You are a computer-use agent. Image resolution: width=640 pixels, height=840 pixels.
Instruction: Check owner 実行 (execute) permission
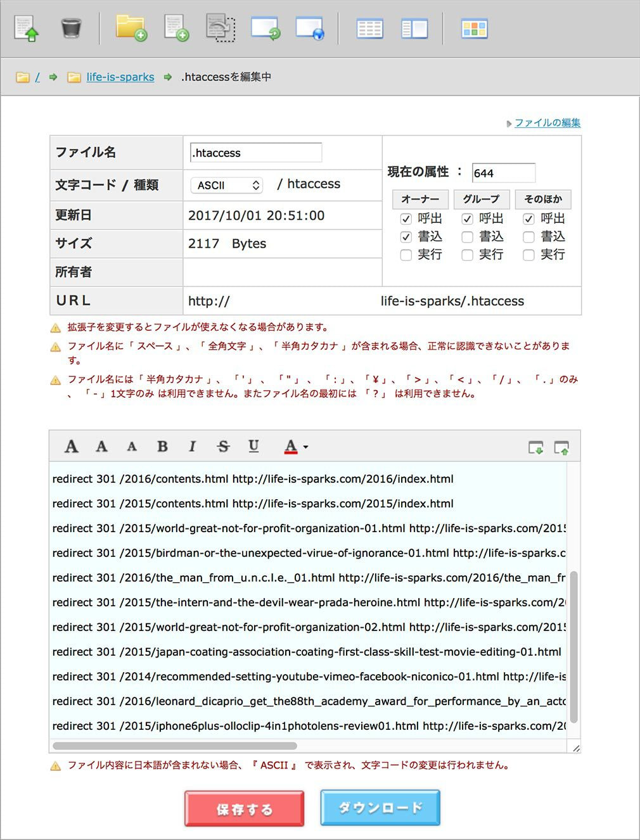406,255
